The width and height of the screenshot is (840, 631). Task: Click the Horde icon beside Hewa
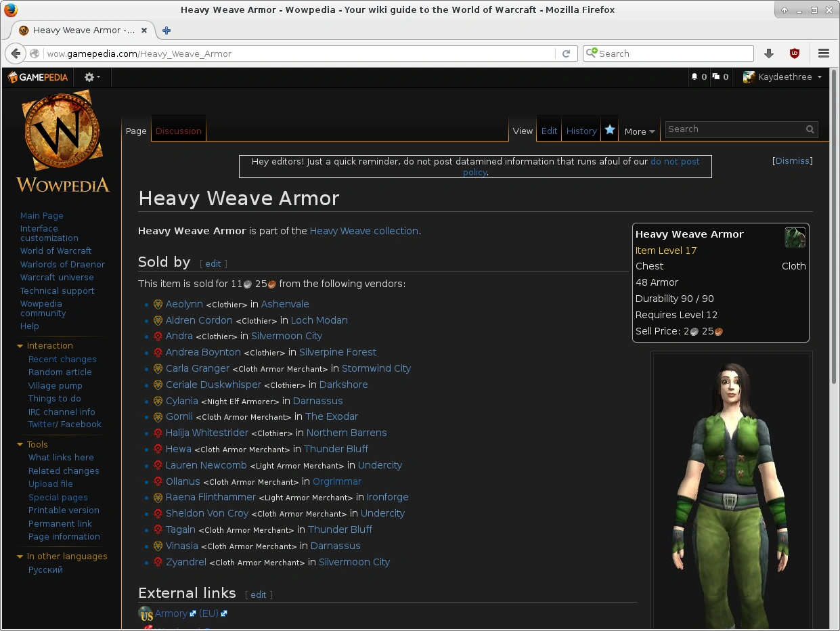coord(158,450)
